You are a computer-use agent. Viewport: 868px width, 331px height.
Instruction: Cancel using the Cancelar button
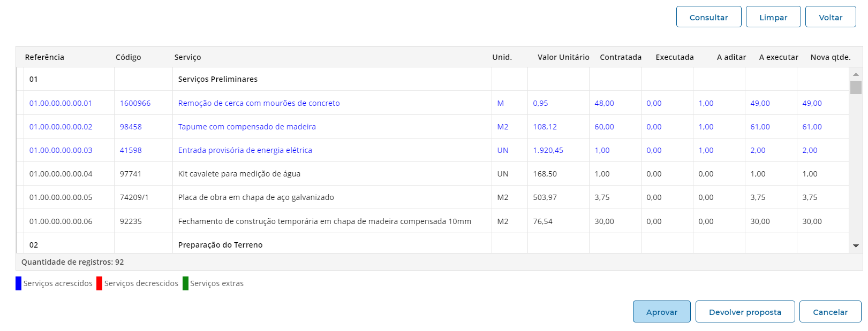click(829, 312)
